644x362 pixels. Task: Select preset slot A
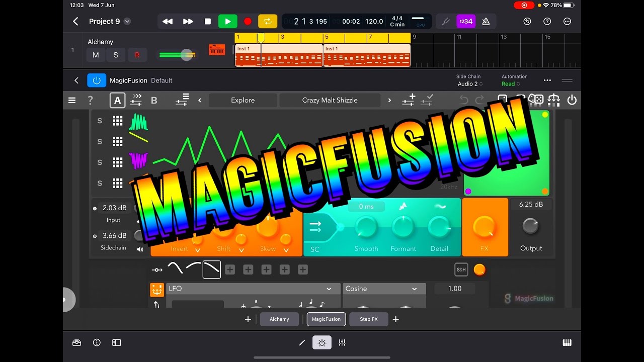[117, 100]
